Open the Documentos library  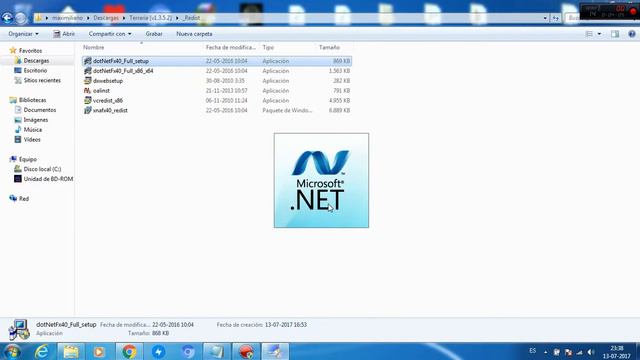click(x=40, y=110)
